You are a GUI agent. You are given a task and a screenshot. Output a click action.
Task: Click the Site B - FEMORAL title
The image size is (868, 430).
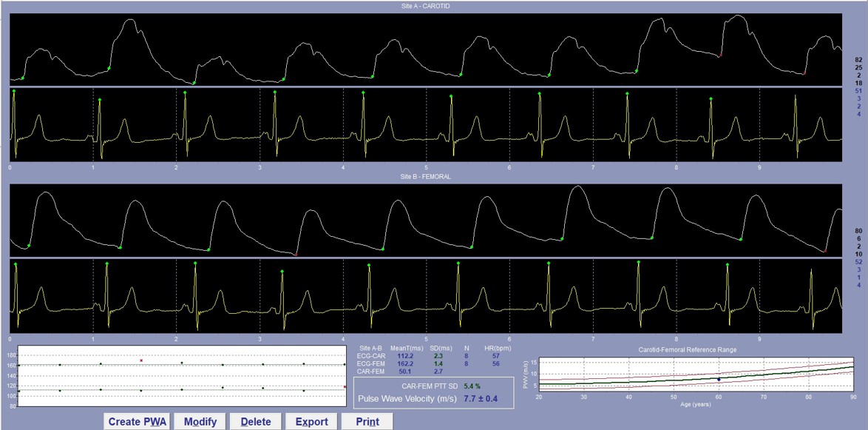(x=426, y=178)
